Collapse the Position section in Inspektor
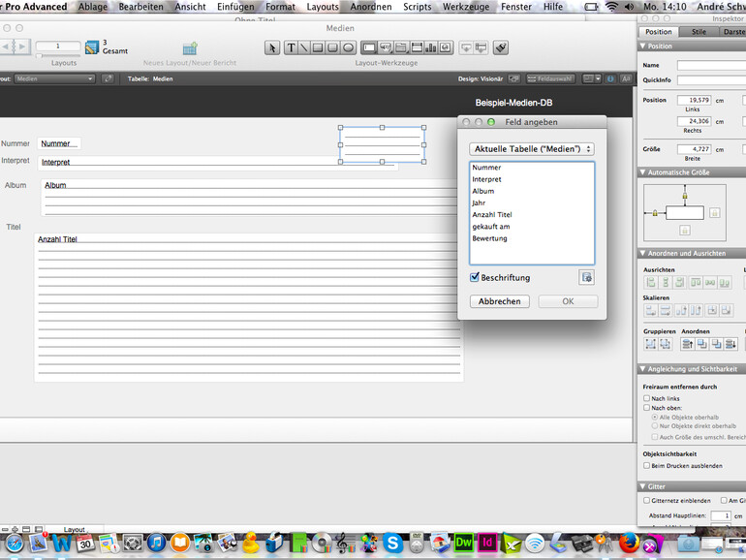Image resolution: width=746 pixels, height=560 pixels. coord(643,47)
